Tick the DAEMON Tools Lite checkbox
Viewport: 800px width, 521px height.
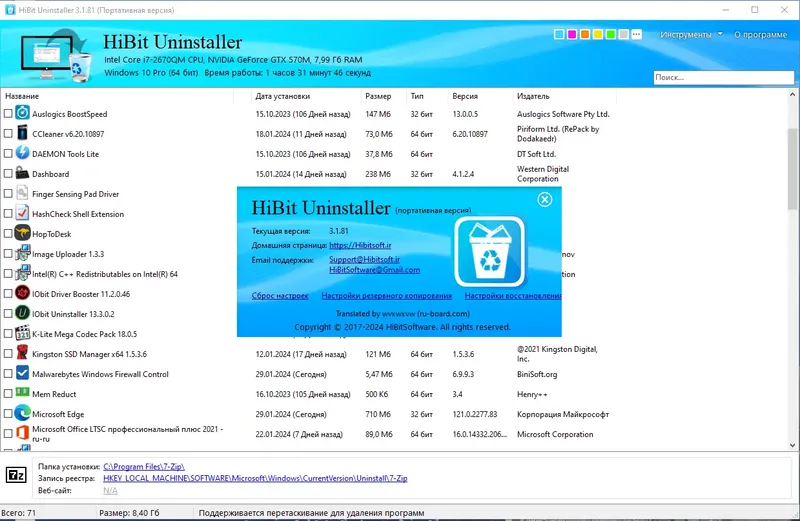click(8, 153)
